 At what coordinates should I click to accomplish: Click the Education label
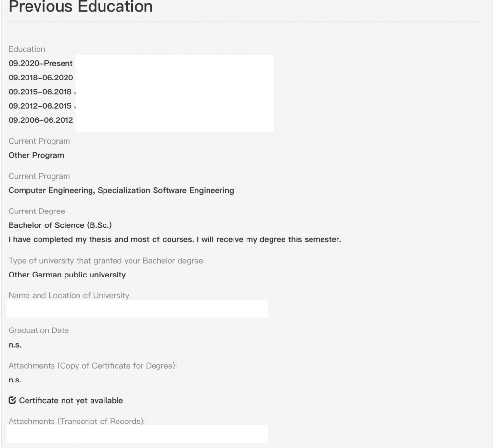[x=27, y=49]
